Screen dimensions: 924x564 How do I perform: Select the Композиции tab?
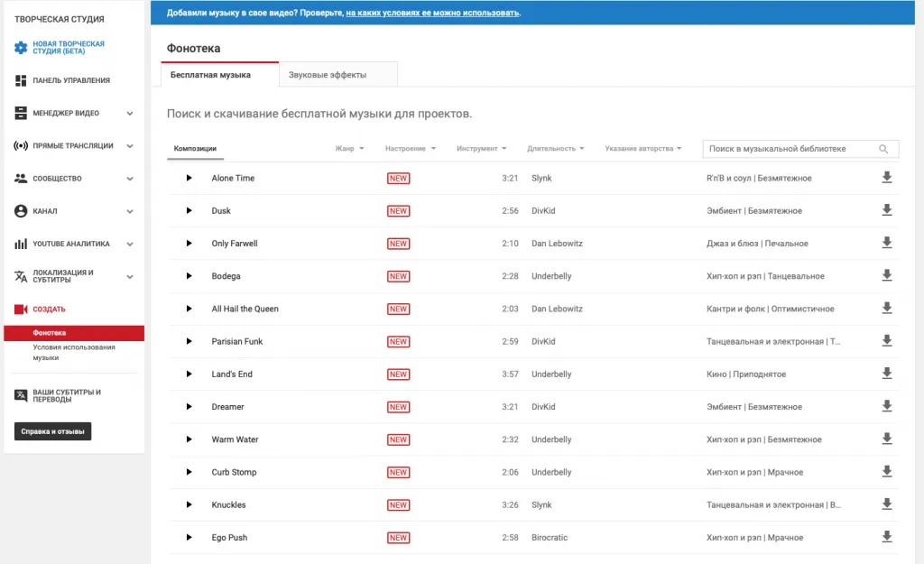point(195,149)
